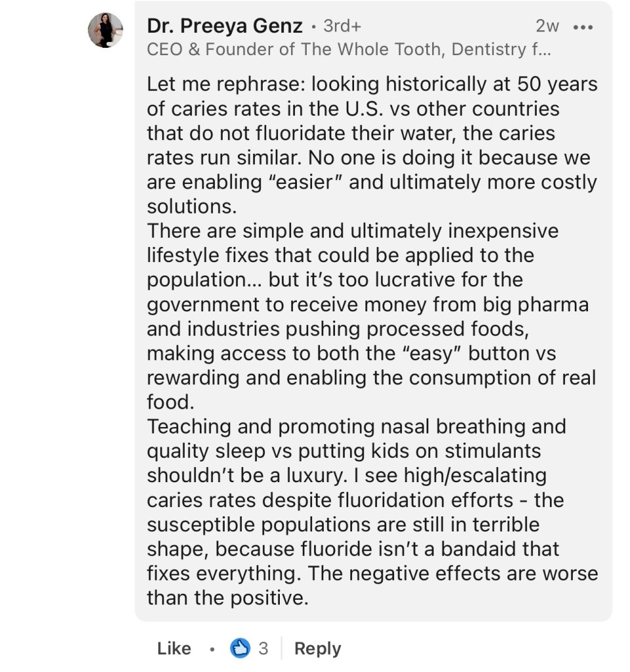
Task: Open the comment's three-dot options menu
Action: pos(583,27)
